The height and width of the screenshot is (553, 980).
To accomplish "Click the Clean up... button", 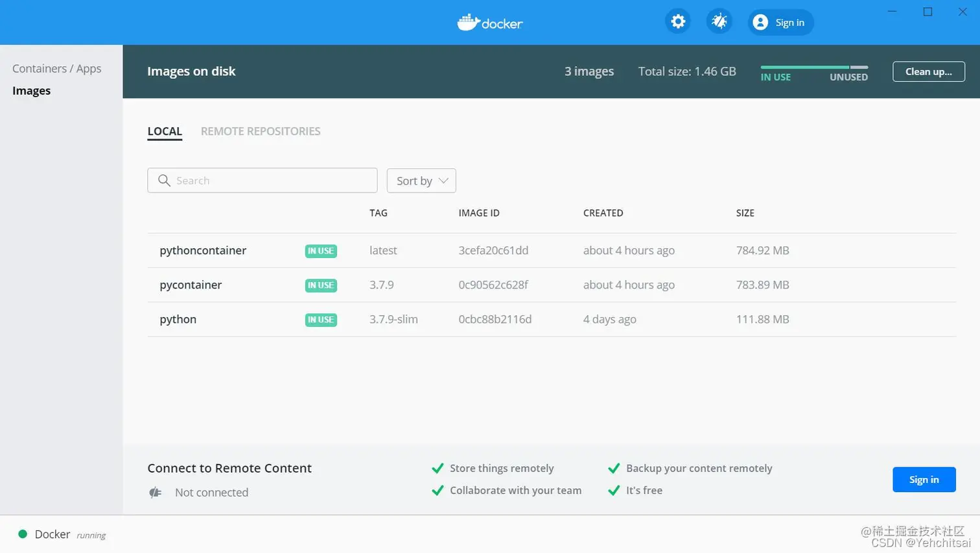I will 929,71.
